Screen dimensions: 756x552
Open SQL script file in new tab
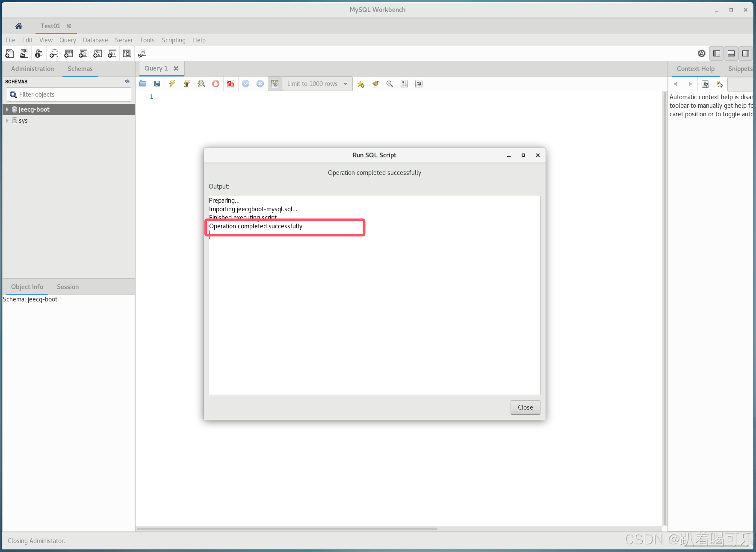24,53
